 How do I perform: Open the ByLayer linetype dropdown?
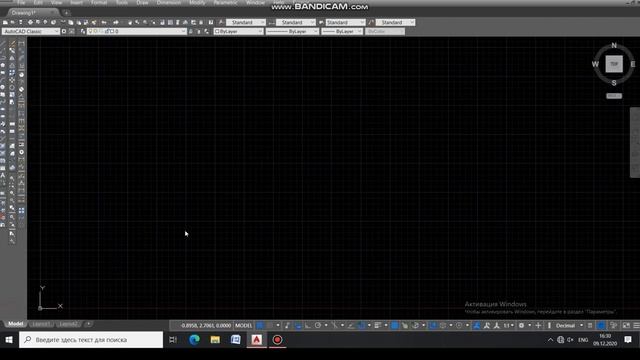[292, 31]
